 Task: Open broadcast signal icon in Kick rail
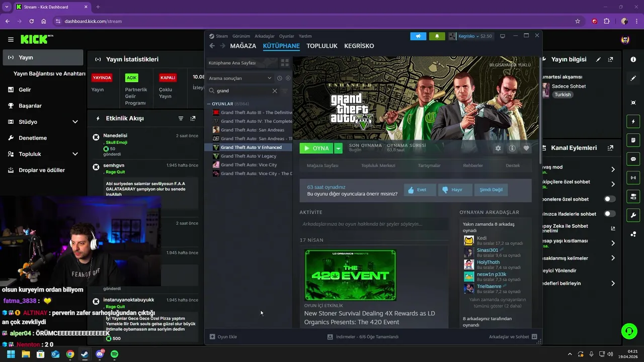click(x=633, y=177)
